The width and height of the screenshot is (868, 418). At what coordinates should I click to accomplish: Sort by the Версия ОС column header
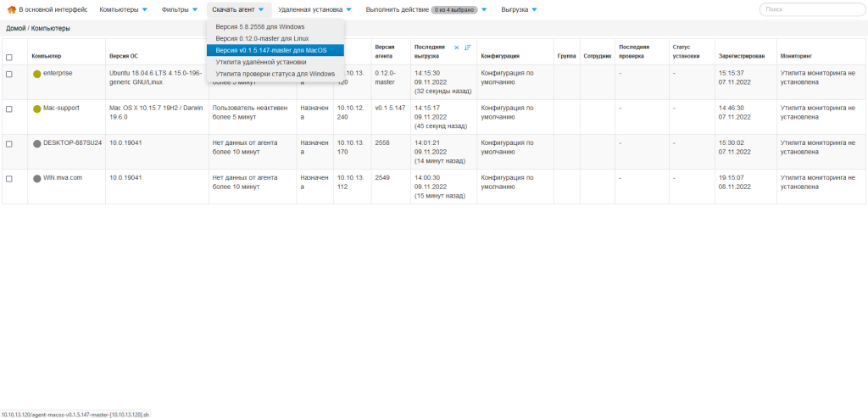coord(124,57)
